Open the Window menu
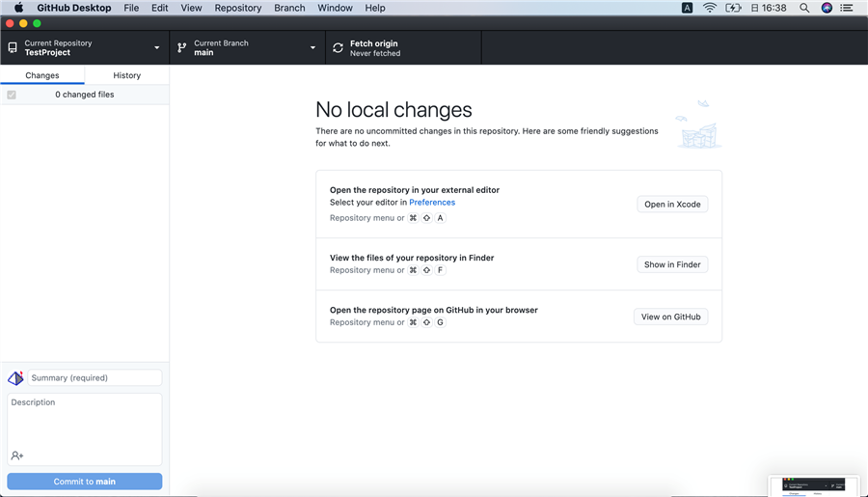Image resolution: width=868 pixels, height=497 pixels. [335, 8]
